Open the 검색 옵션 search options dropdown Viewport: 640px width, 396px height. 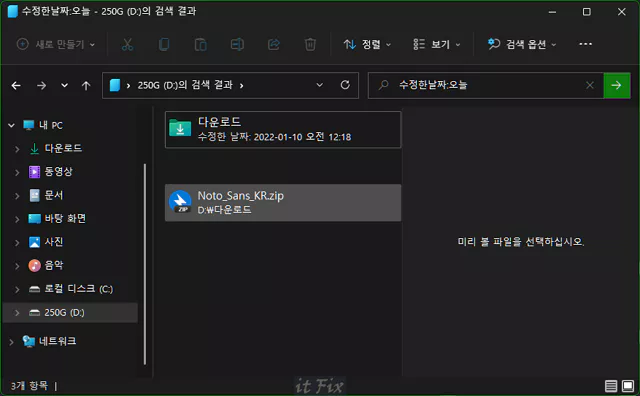[x=522, y=44]
